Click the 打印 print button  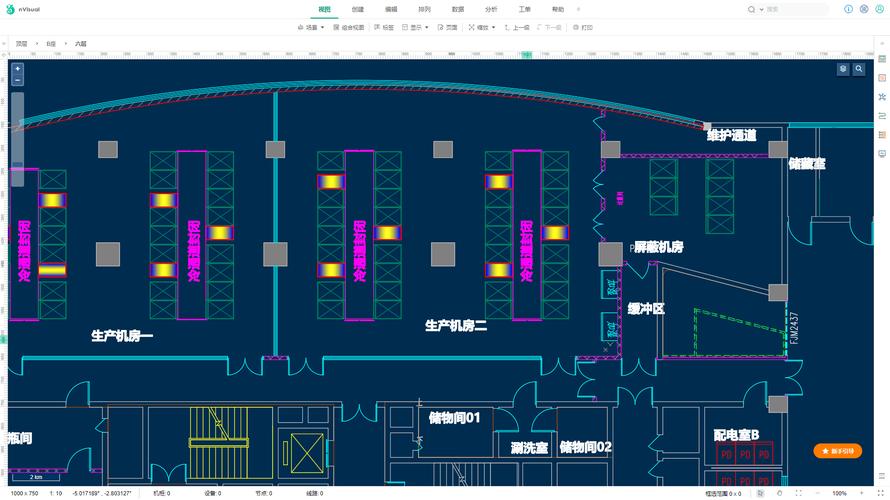click(583, 27)
